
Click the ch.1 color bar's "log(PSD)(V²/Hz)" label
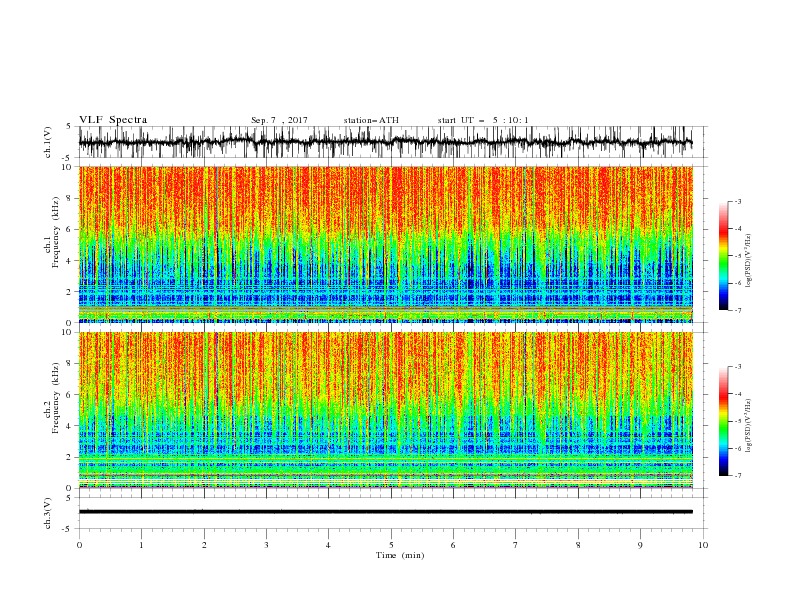749,261
